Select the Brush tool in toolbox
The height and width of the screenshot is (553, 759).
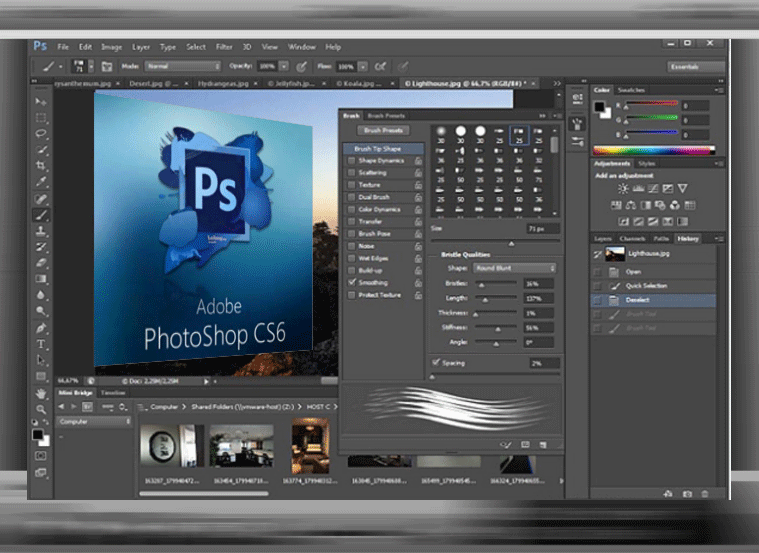pos(41,215)
